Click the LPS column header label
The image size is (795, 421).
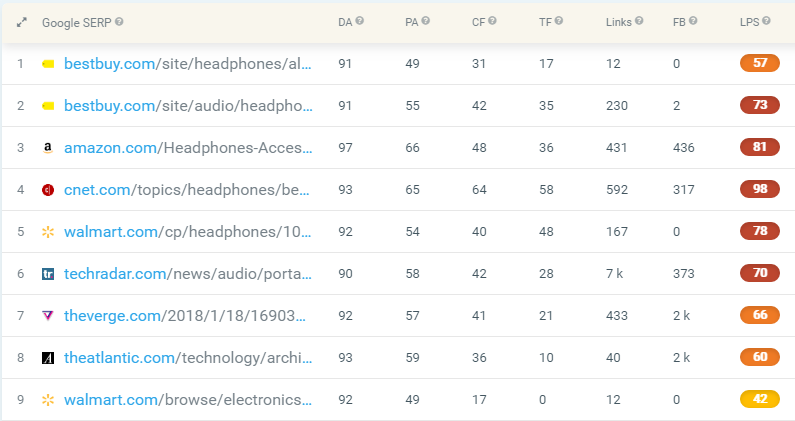[x=749, y=22]
